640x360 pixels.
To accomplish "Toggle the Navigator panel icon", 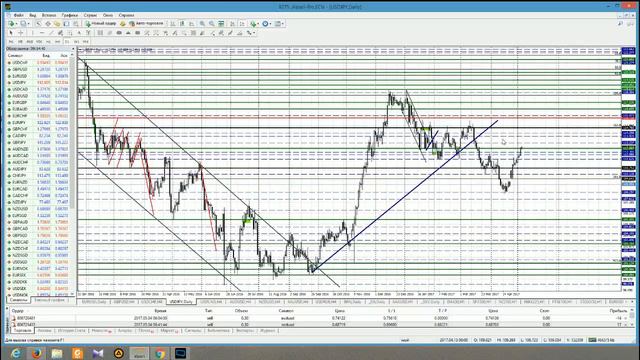I will click(57, 24).
